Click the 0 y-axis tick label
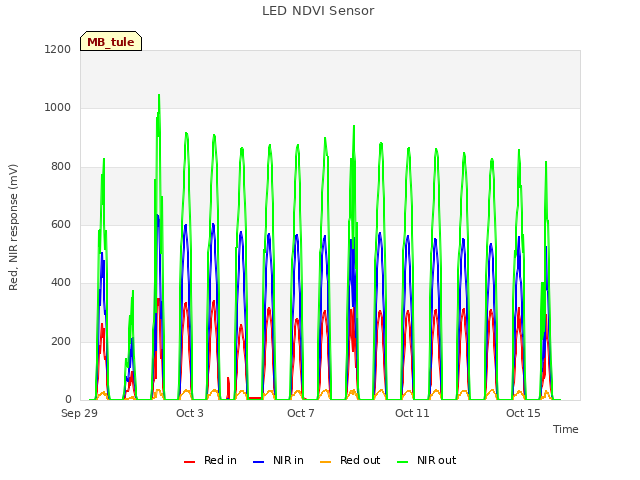The height and width of the screenshot is (480, 640). 68,399
